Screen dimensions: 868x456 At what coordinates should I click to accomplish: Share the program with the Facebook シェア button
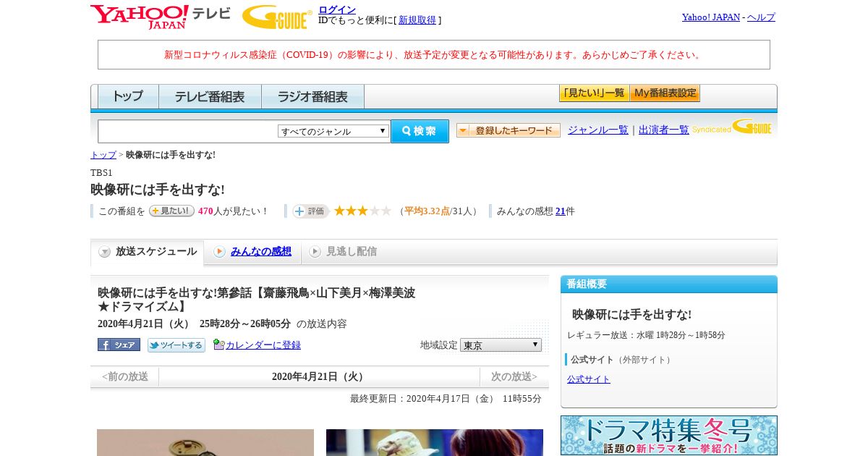tap(119, 345)
